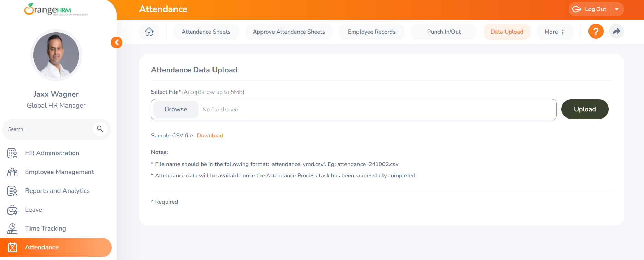Expand the dropdown arrow beside Log Out
This screenshot has width=644, height=260.
pyautogui.click(x=617, y=9)
